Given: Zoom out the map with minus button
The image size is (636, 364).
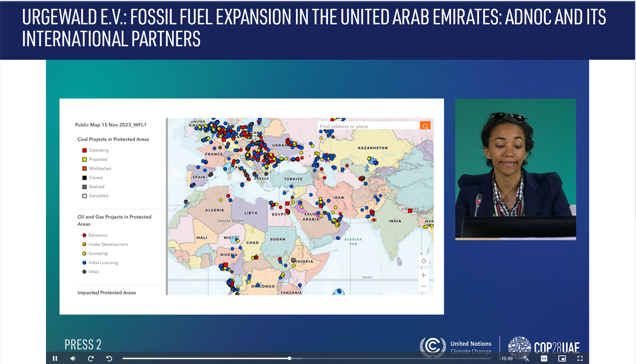Looking at the screenshot, I should click(424, 286).
